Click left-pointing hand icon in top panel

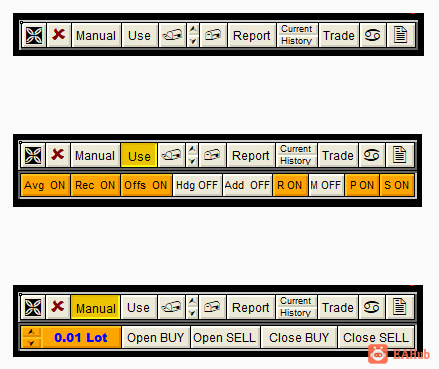click(x=172, y=35)
